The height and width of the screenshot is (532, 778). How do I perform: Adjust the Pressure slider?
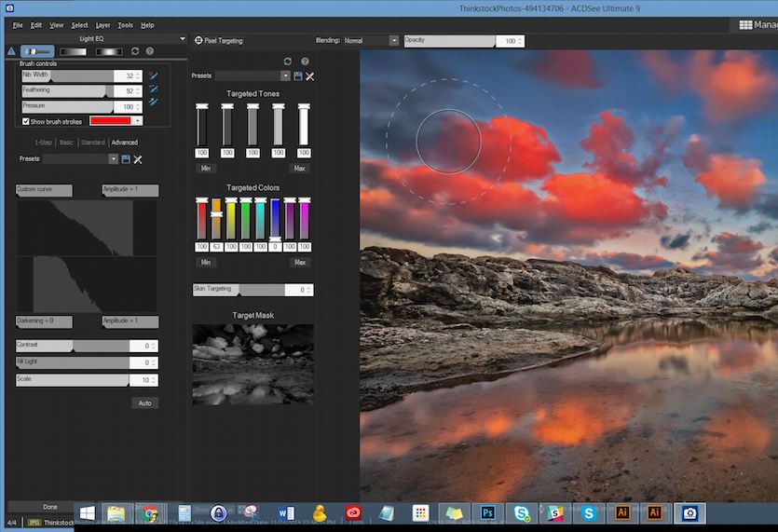[67, 106]
